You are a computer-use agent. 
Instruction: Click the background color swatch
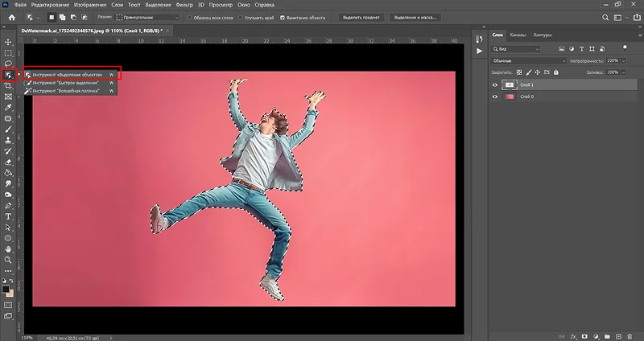point(10,294)
